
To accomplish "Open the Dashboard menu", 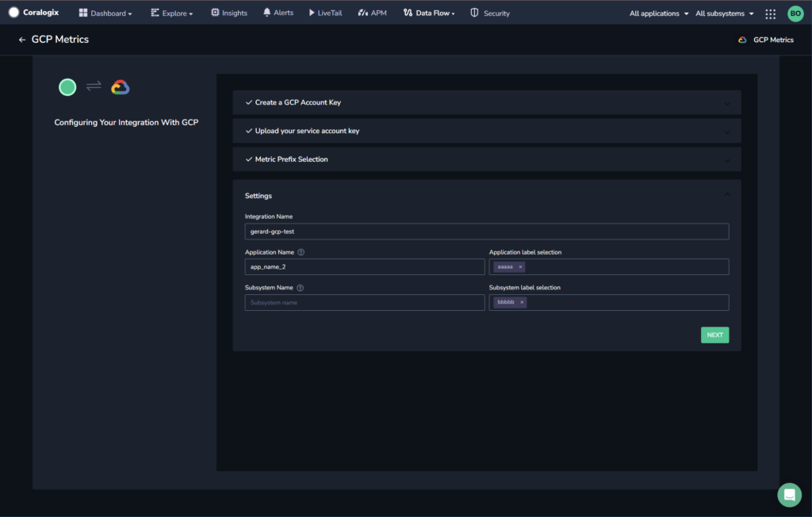I will click(105, 13).
